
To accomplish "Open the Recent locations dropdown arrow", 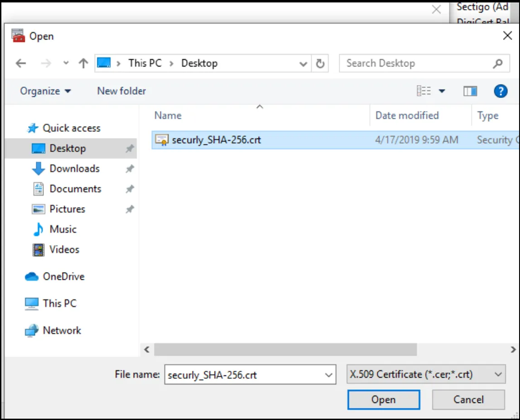I will (x=66, y=64).
